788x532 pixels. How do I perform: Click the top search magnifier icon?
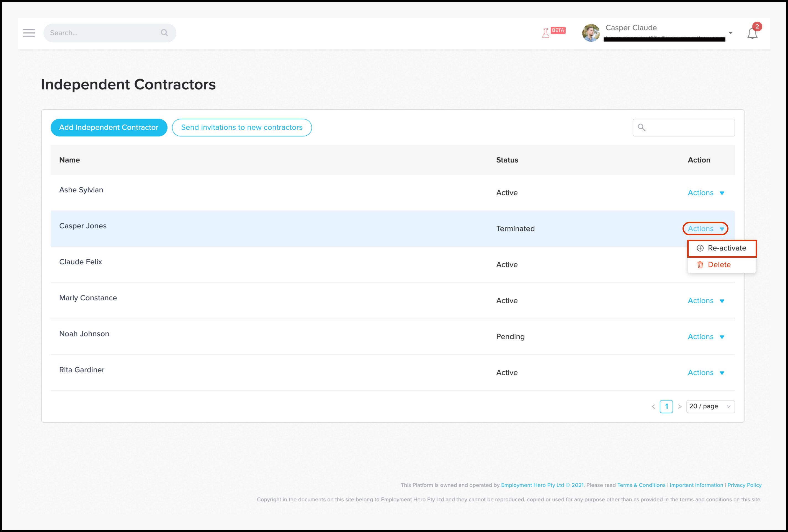click(x=164, y=33)
